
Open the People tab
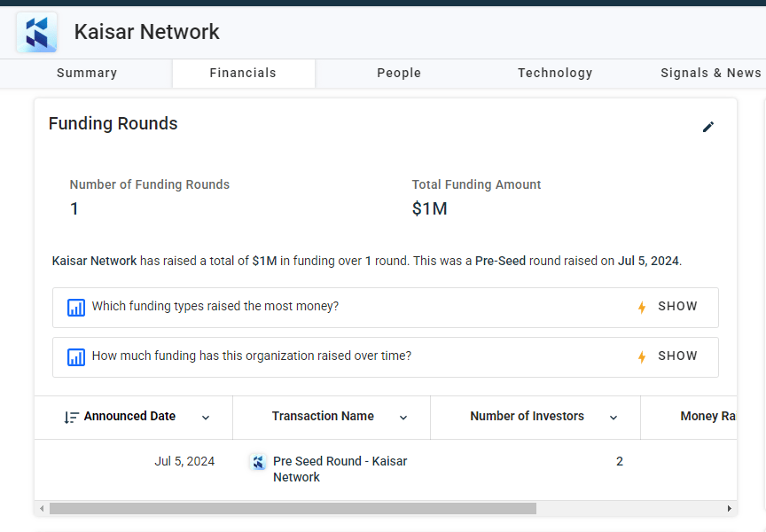399,74
